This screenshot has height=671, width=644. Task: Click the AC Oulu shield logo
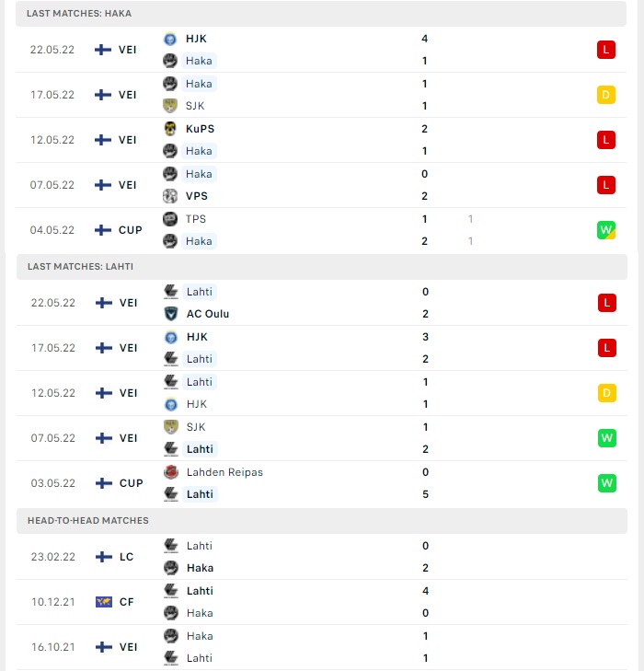coord(170,314)
